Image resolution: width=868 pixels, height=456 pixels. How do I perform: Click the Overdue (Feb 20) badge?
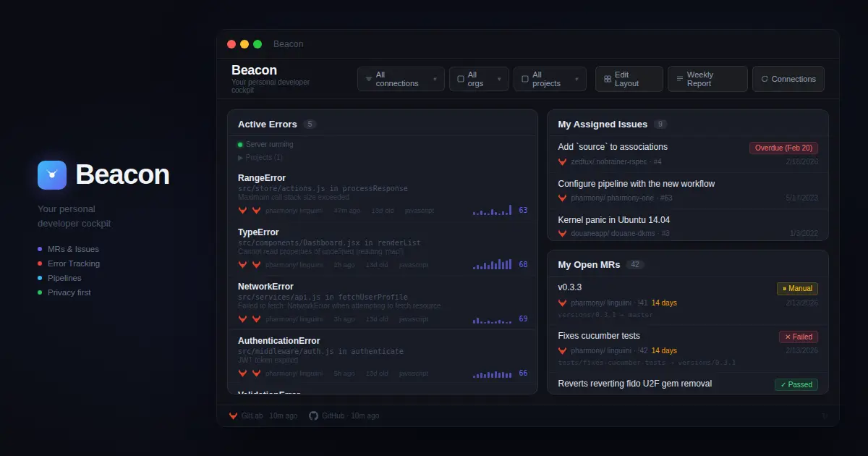pyautogui.click(x=783, y=148)
